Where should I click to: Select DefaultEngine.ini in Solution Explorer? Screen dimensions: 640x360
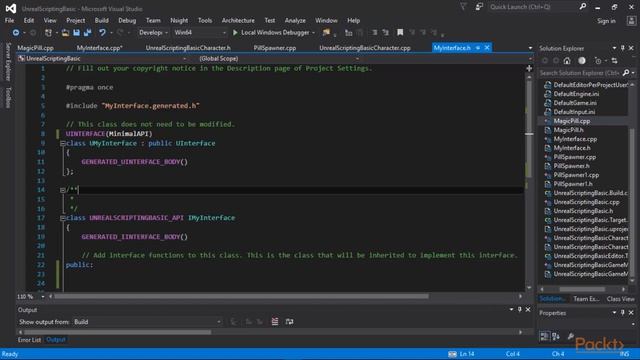tap(576, 94)
